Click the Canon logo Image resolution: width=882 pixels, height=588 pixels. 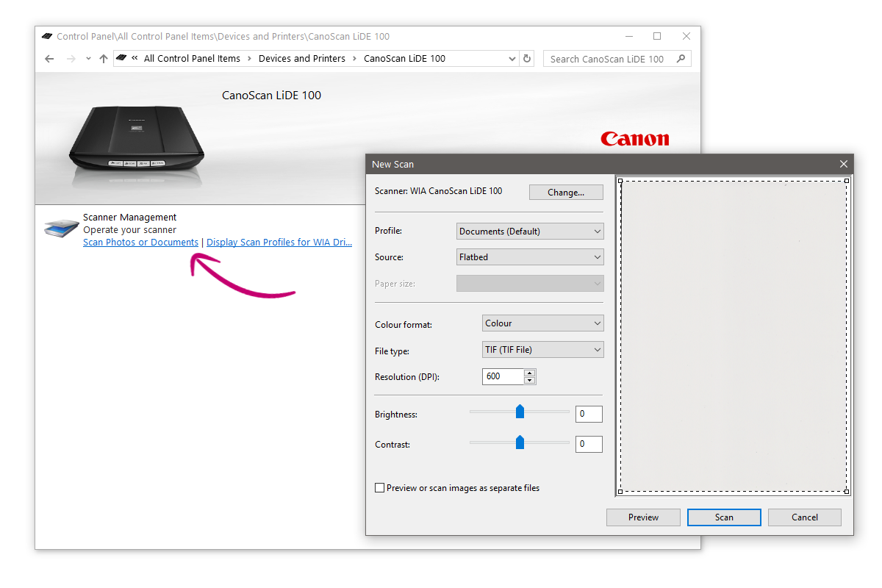tap(635, 139)
